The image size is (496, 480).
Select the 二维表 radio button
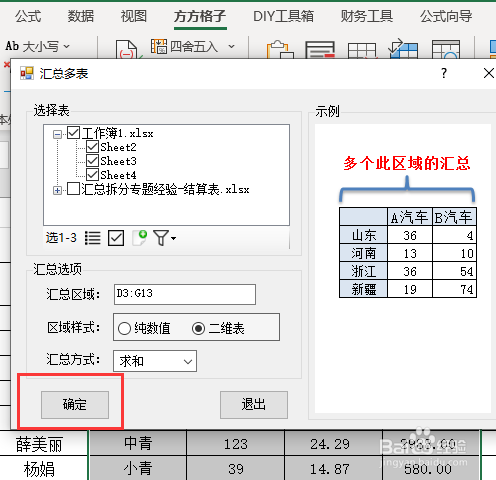(198, 329)
